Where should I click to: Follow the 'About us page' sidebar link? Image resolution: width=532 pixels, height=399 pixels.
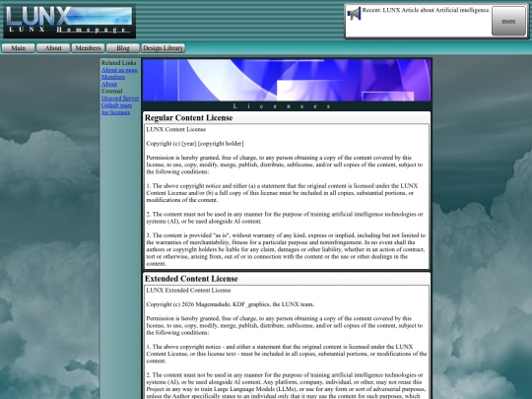119,70
